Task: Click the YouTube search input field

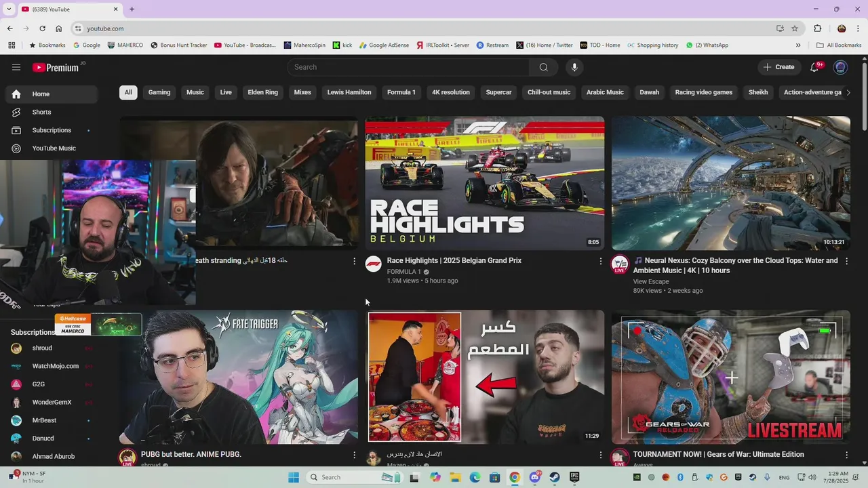Action: [408, 67]
